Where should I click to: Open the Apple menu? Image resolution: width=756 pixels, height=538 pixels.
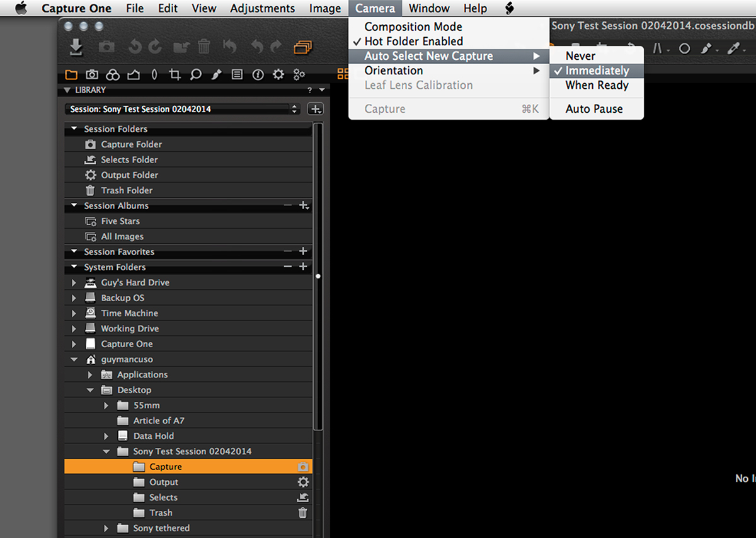[21, 8]
